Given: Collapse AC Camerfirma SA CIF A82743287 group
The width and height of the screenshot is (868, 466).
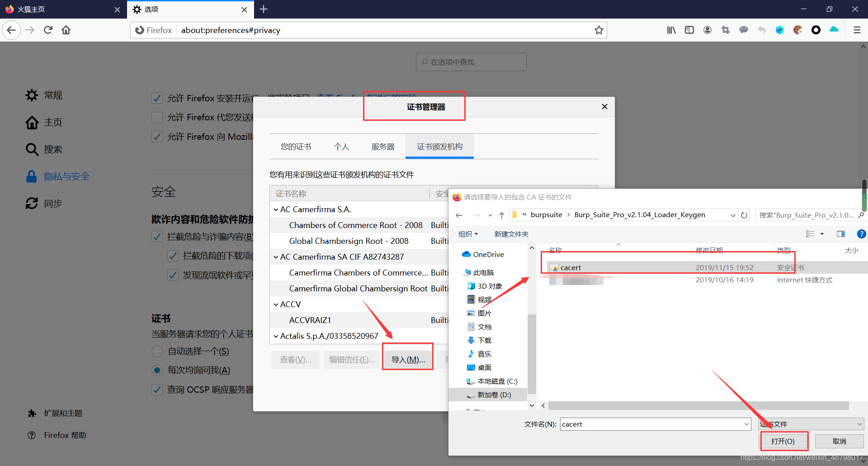Looking at the screenshot, I should (276, 257).
